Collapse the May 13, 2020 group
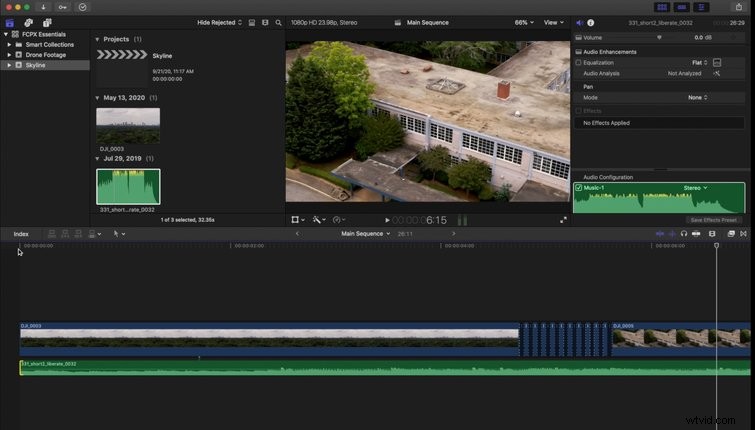755x430 pixels. click(x=97, y=98)
